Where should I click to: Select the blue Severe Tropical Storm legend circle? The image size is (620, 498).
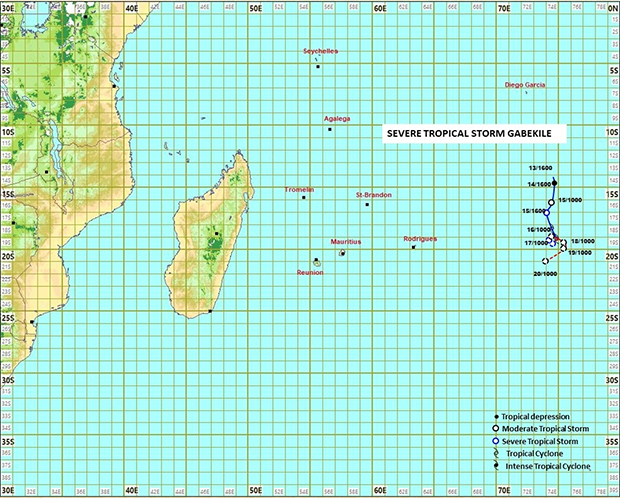[496, 441]
